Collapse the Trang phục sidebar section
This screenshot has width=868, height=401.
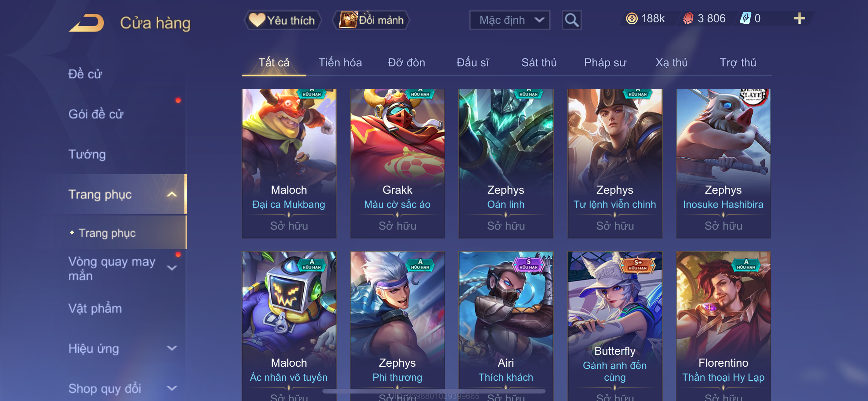point(172,194)
